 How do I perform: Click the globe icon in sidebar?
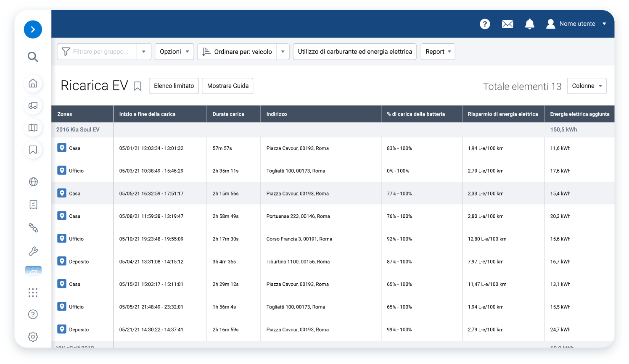(33, 182)
